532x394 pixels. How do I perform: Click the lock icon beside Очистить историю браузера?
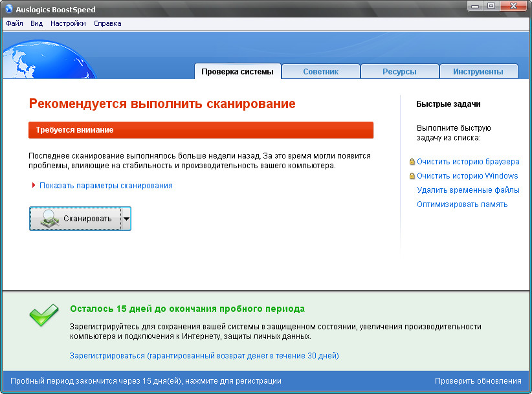pos(412,162)
